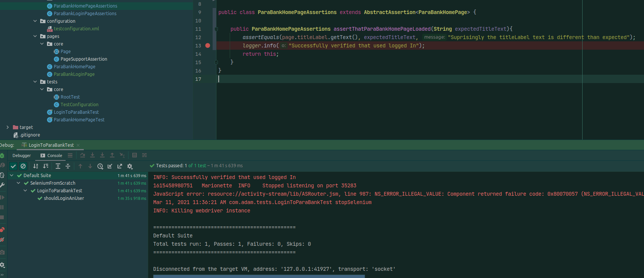Toggle Show Passed tests checkmark button
644x278 pixels.
[13, 166]
